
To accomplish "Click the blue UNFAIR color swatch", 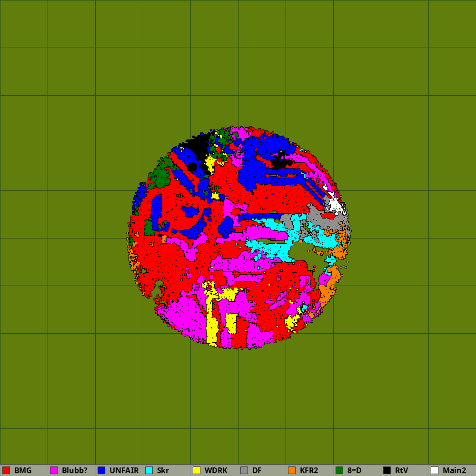I will (x=101, y=470).
